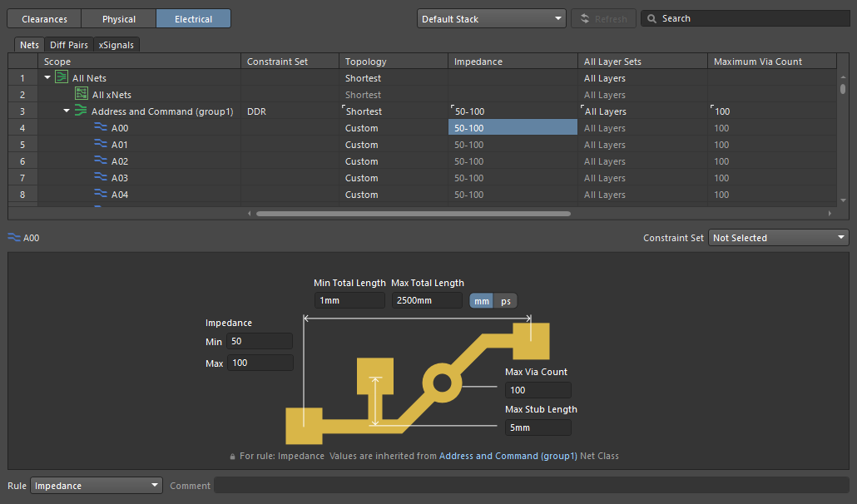Open the xSignals tab
857x504 pixels.
pyautogui.click(x=116, y=45)
